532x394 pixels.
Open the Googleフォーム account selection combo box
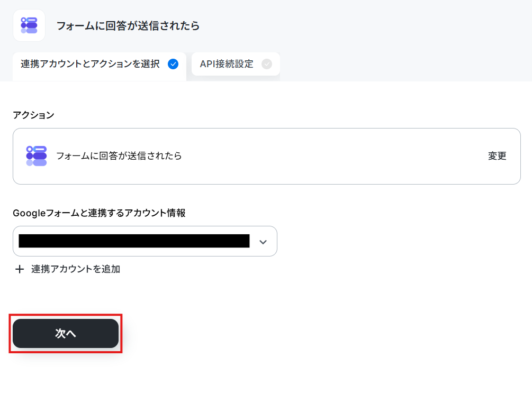point(145,241)
